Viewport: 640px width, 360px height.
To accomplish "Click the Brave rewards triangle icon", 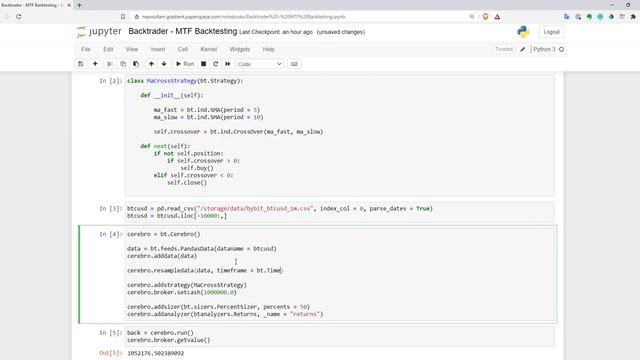I will coord(497,17).
